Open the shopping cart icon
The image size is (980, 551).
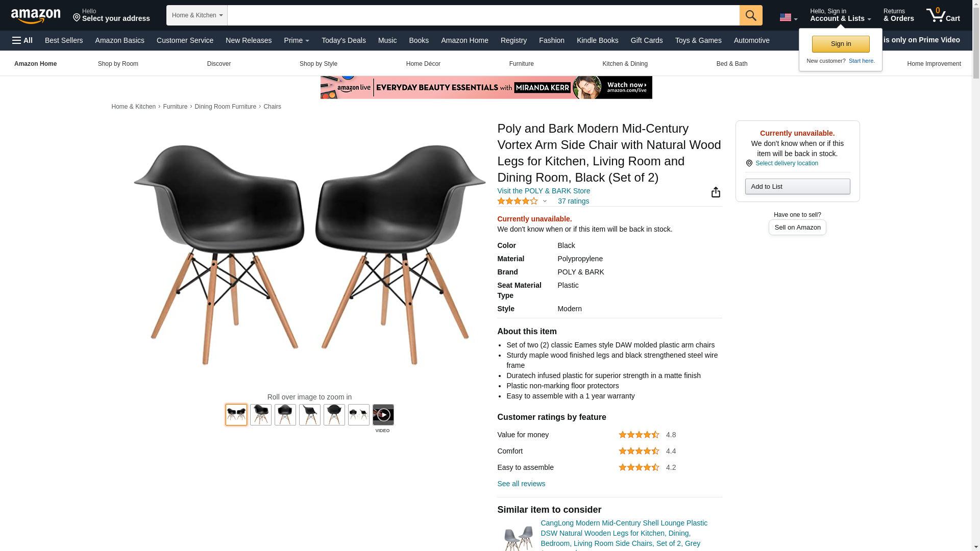[943, 15]
